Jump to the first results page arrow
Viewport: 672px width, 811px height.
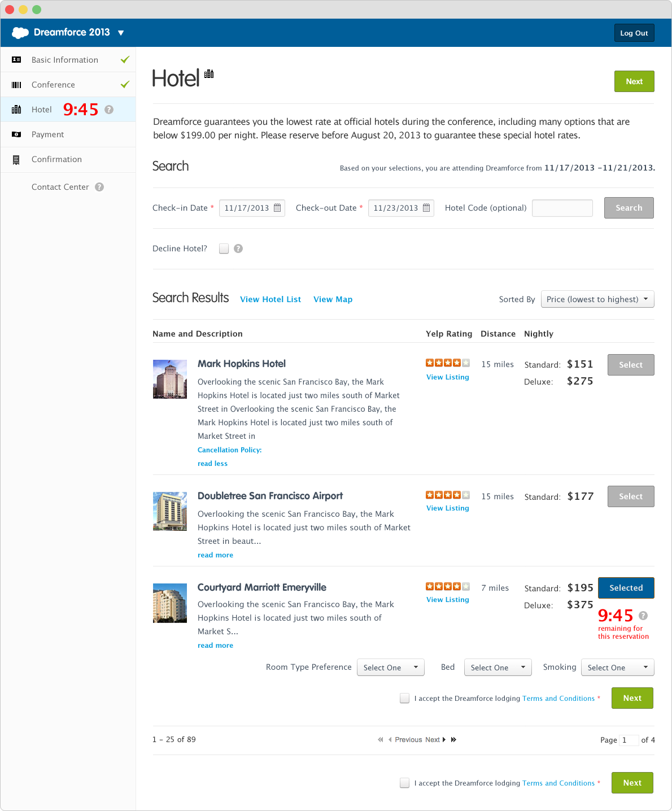380,740
